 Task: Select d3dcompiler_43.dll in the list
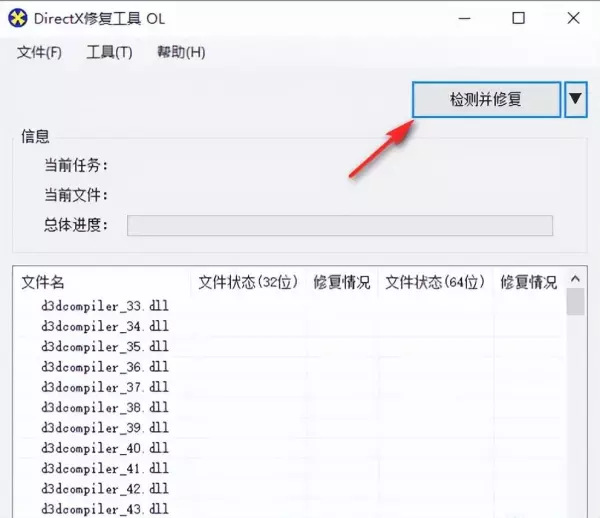(x=105, y=509)
